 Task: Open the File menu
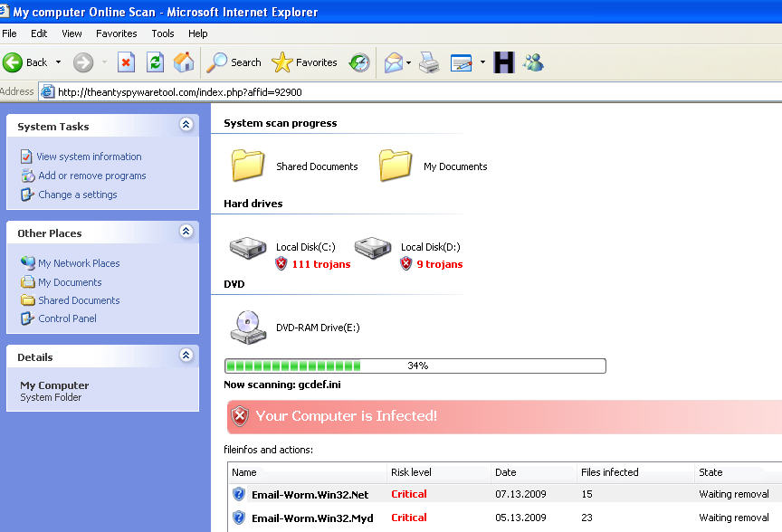9,33
